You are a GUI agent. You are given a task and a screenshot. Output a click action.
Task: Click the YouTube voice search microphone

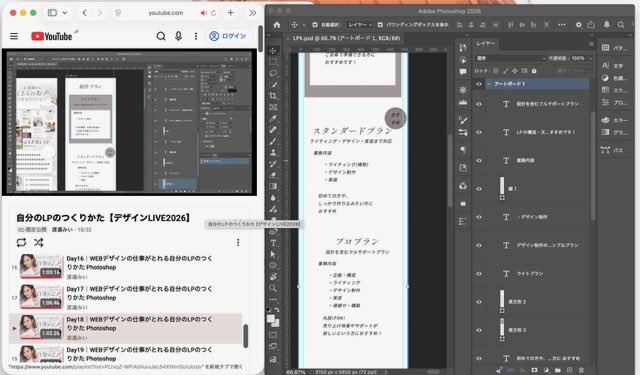pos(178,36)
